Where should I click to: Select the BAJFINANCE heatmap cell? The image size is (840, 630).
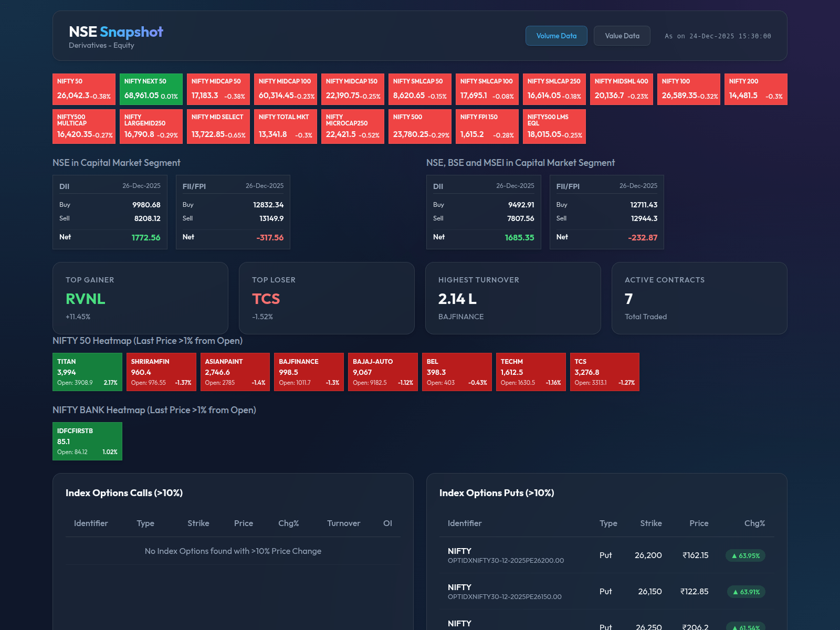[x=309, y=372]
